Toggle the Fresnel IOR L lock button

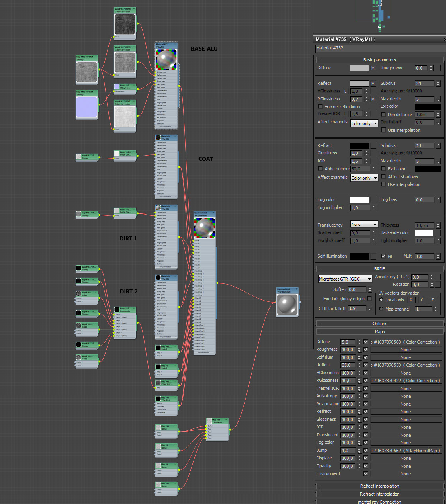346,114
